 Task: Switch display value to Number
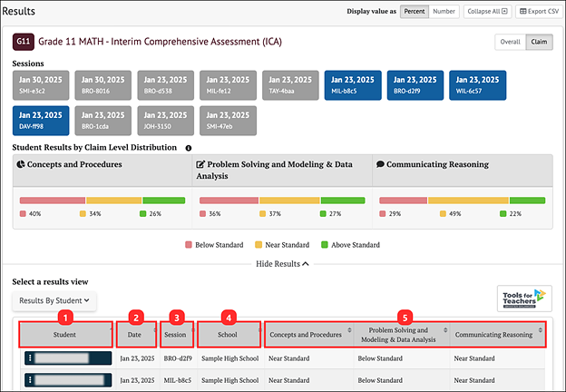tap(444, 11)
